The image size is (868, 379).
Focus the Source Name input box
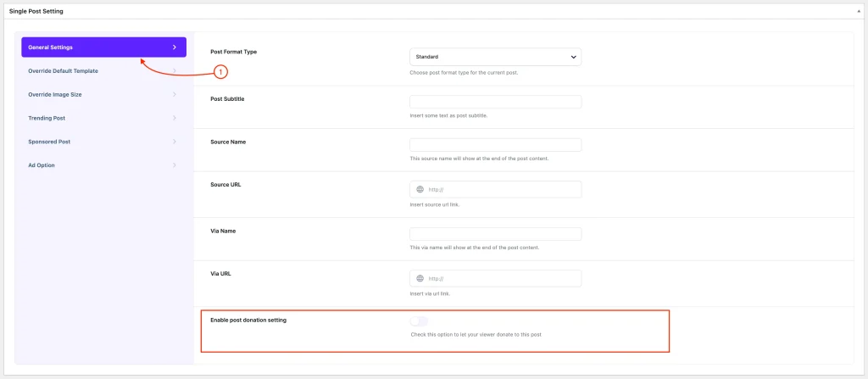[495, 145]
